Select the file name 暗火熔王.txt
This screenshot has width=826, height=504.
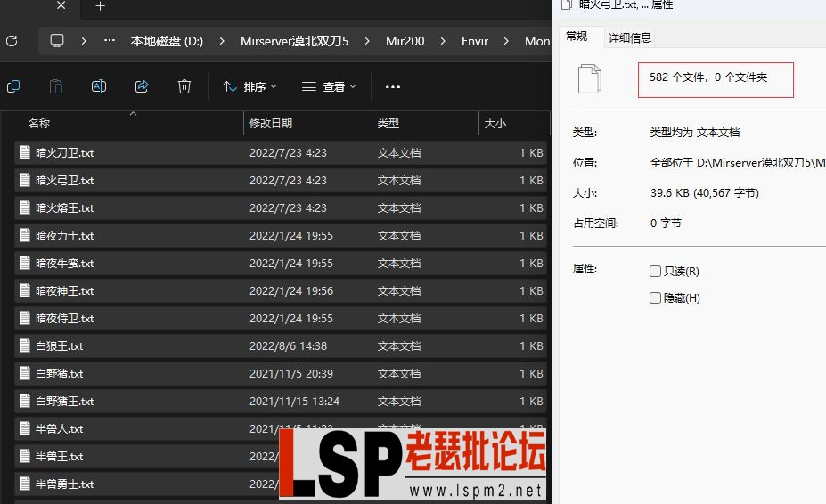65,208
